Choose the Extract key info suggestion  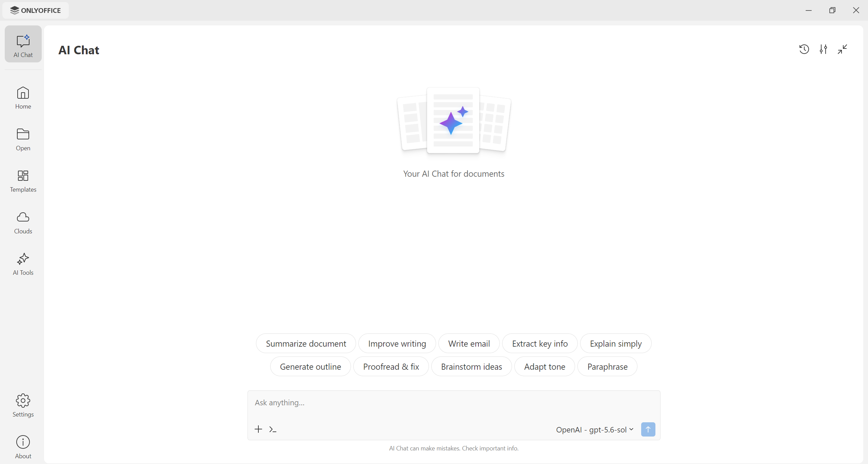pyautogui.click(x=540, y=344)
